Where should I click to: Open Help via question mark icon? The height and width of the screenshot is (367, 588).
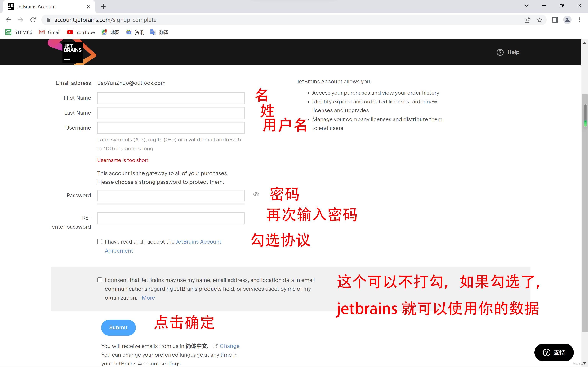pyautogui.click(x=500, y=52)
